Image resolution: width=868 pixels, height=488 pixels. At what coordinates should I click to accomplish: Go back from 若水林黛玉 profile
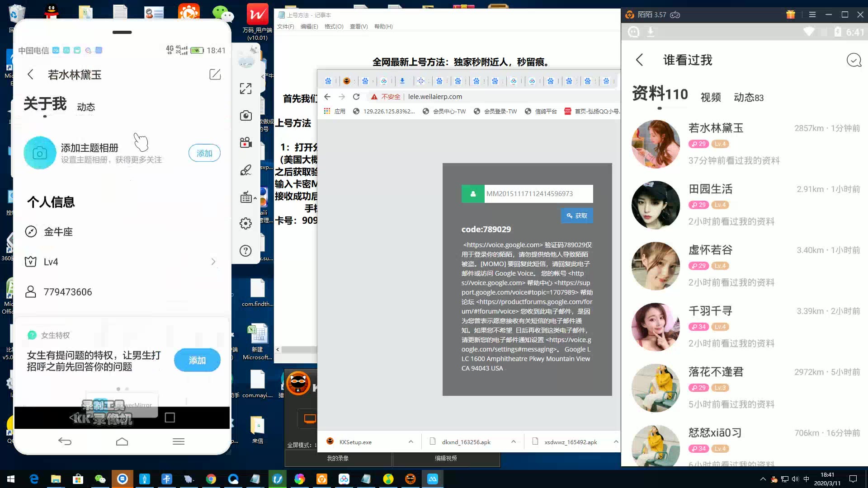click(x=30, y=75)
